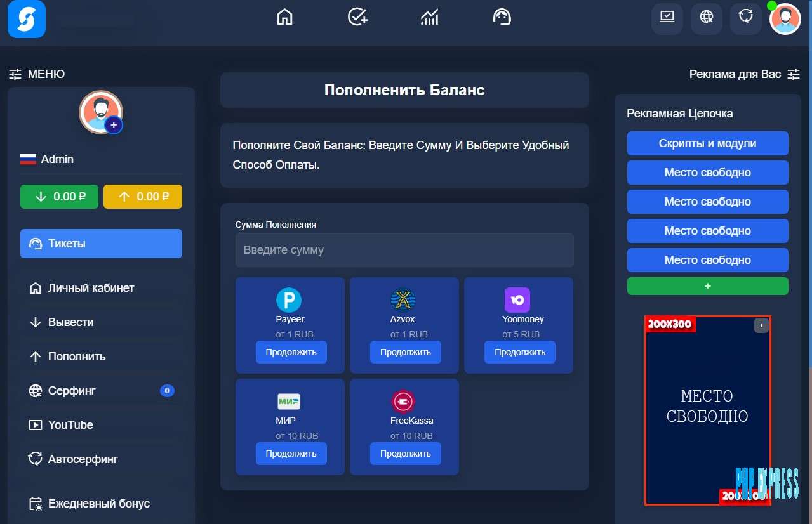Click the Yoomoney от 5 RUB text
812x524 pixels.
[521, 334]
